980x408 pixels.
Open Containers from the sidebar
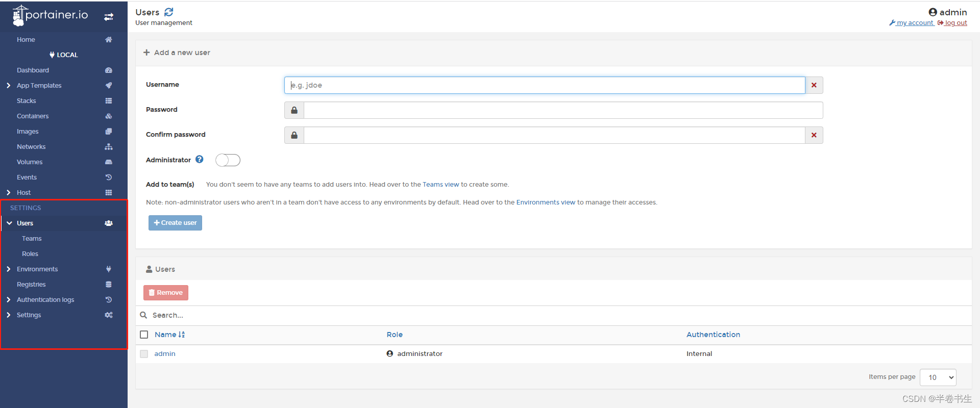[x=33, y=116]
